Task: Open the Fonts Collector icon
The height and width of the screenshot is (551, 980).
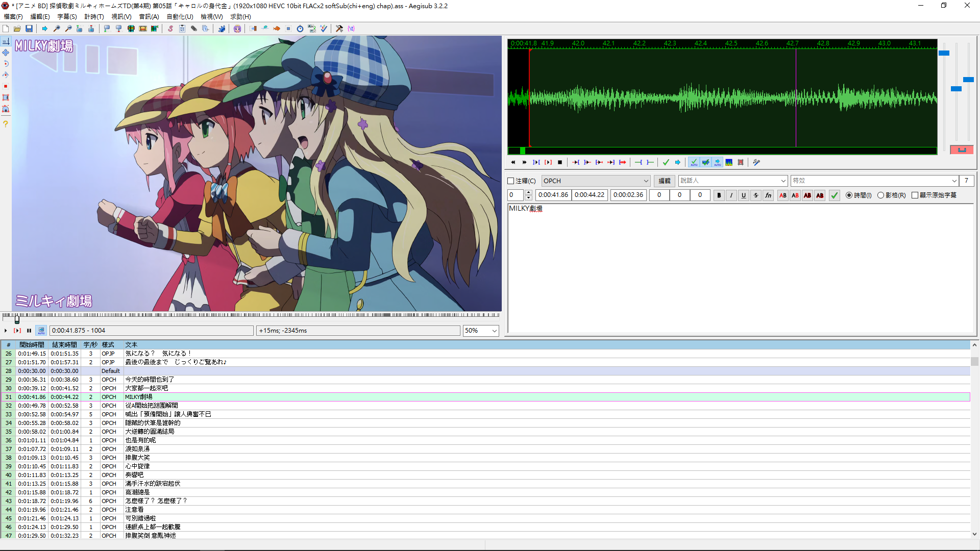Action: pos(205,29)
